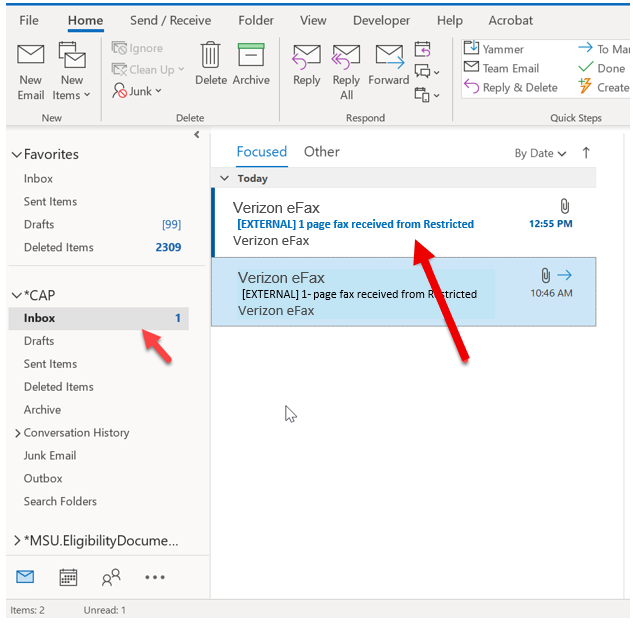
Task: Open the Junk dropdown menu
Action: (x=137, y=91)
